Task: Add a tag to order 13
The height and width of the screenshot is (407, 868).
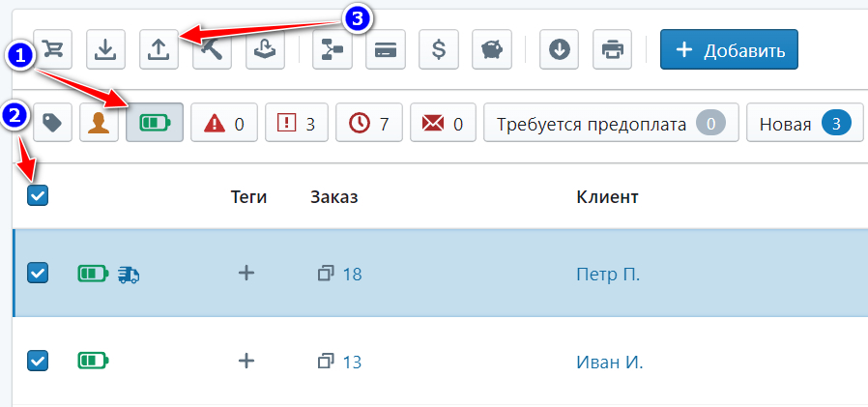Action: click(x=246, y=361)
